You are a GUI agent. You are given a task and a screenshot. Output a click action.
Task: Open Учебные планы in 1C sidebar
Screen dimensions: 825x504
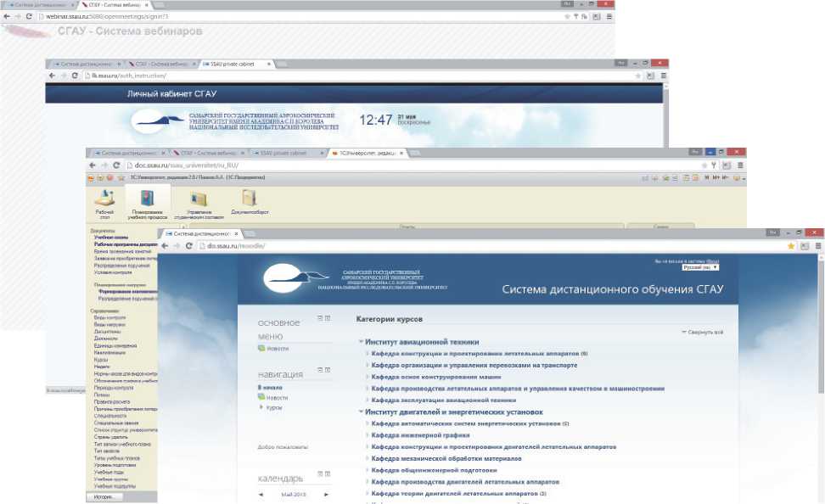(x=111, y=238)
